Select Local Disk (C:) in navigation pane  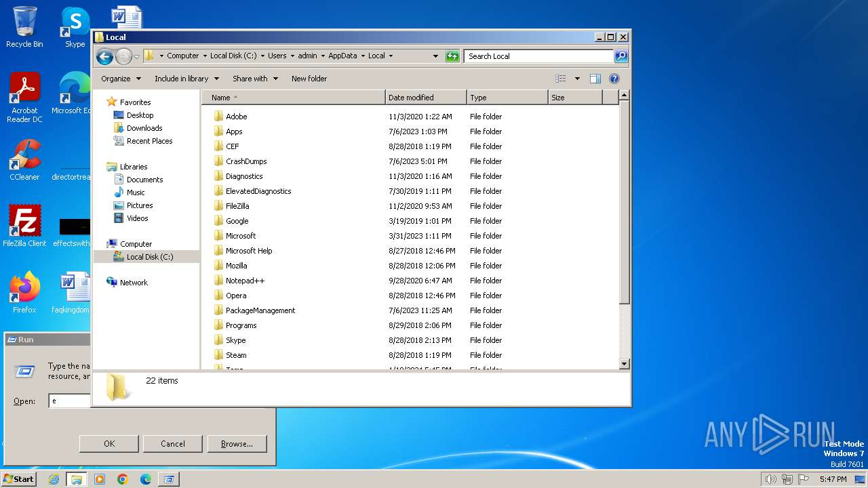(149, 257)
